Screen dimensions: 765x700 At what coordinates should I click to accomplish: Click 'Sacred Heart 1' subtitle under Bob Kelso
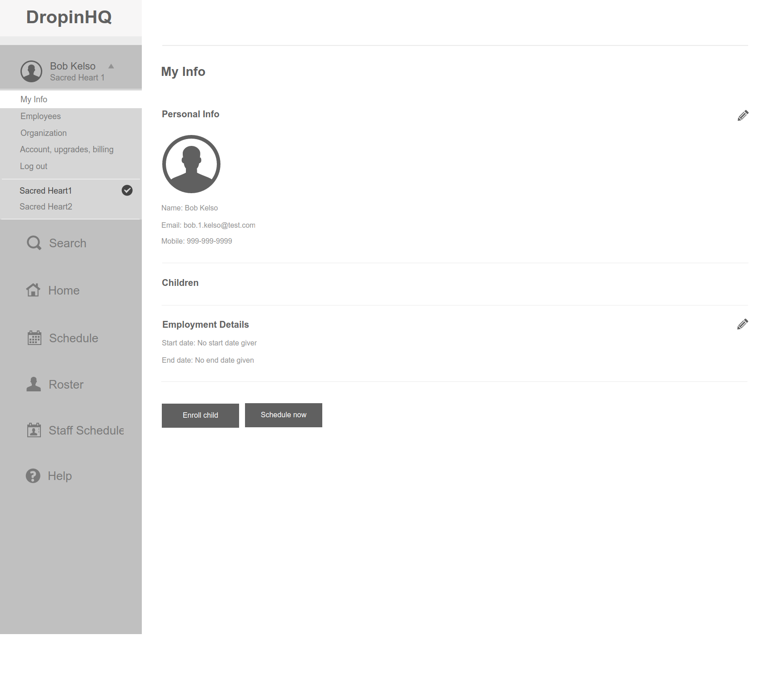[77, 78]
